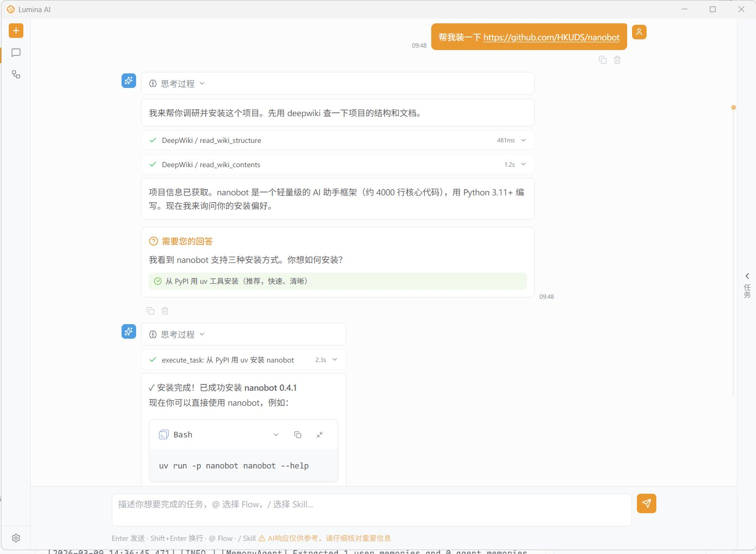Copy the user message about nanobot
Screen dimensions: 756x554
click(602, 60)
